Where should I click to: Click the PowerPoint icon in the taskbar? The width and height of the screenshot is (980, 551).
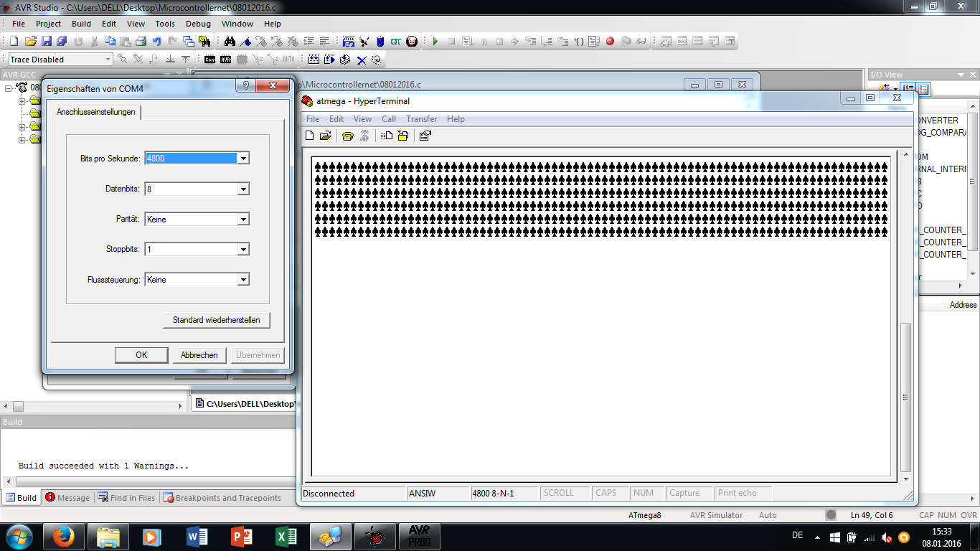pos(242,537)
